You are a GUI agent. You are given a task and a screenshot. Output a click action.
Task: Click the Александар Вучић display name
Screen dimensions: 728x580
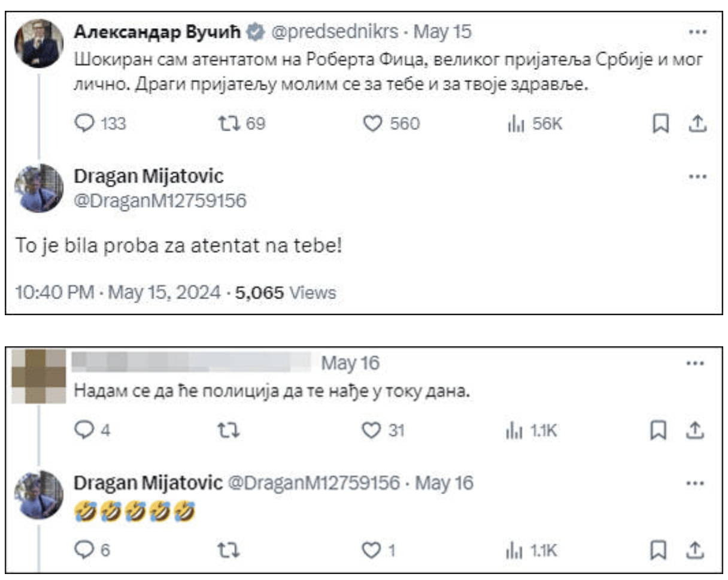point(157,32)
